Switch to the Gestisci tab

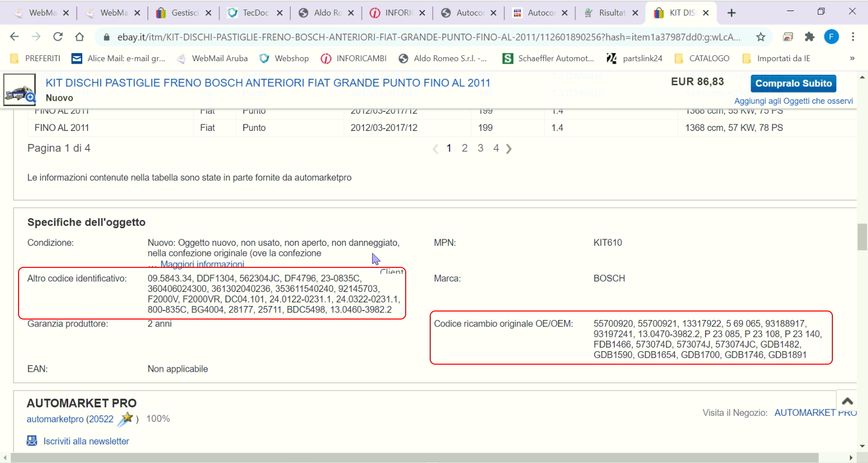184,13
